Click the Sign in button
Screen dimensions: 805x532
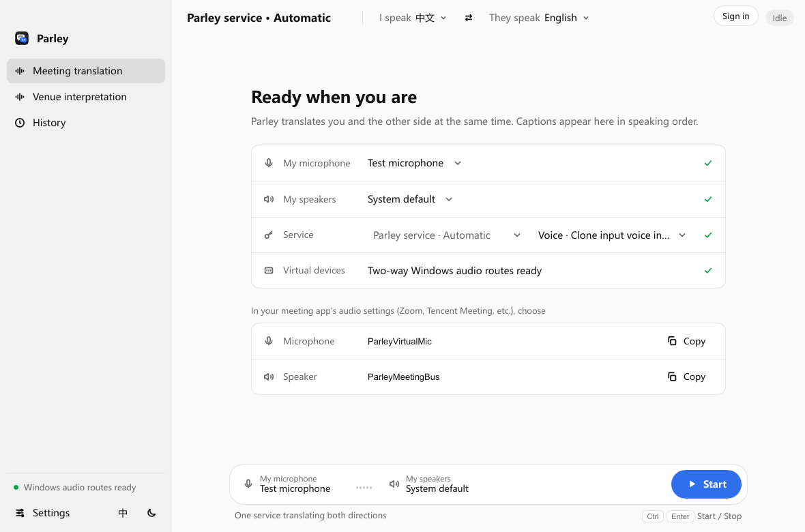click(x=735, y=16)
